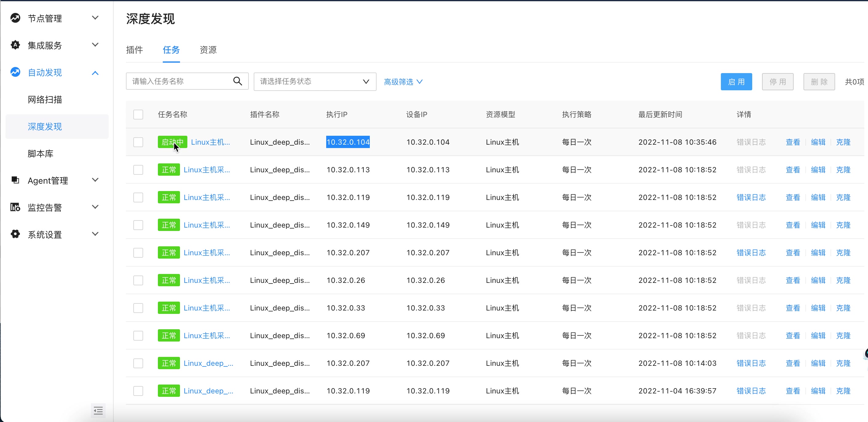The width and height of the screenshot is (868, 422).
Task: Check the row checkbox for the 启动中 task
Action: click(x=138, y=142)
